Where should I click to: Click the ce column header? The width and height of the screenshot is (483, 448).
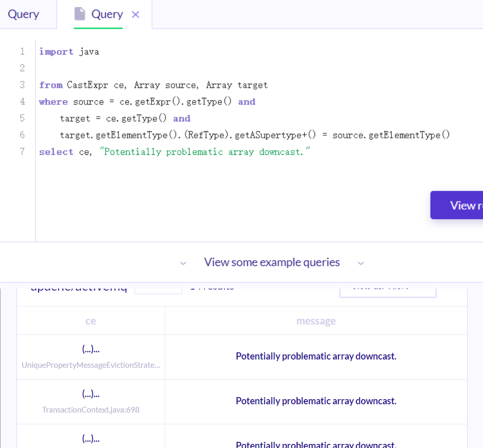tap(91, 321)
